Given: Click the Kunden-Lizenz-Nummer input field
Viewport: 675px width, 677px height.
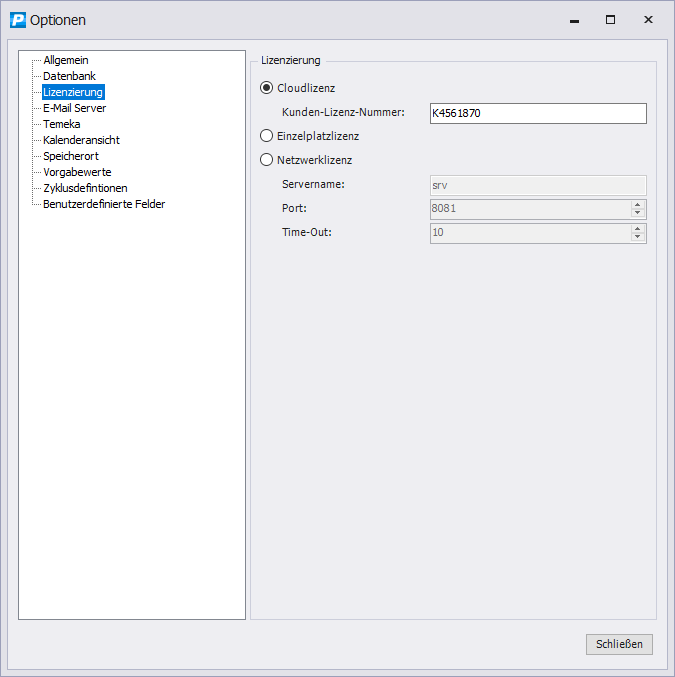Looking at the screenshot, I should click(x=537, y=114).
